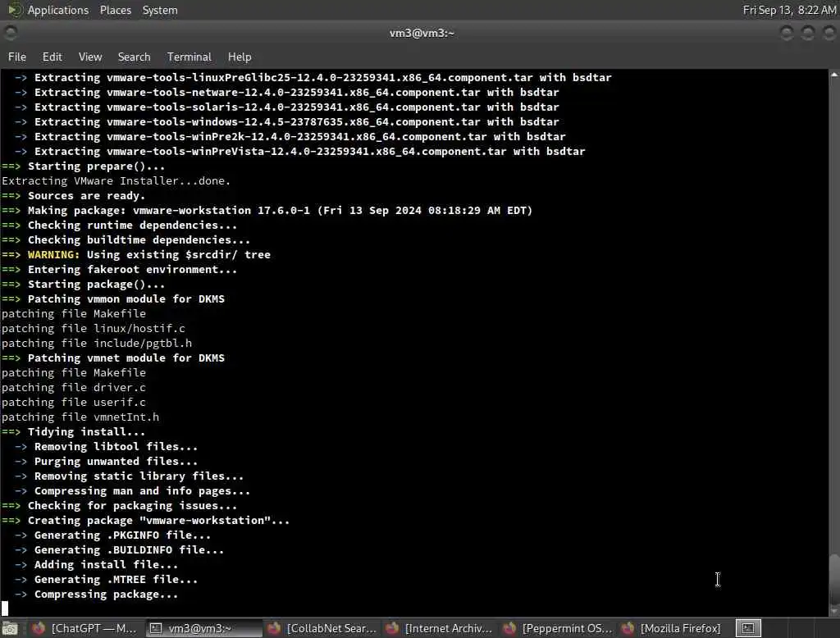Click the Firefox icon of Internet Archive entry

point(391,628)
